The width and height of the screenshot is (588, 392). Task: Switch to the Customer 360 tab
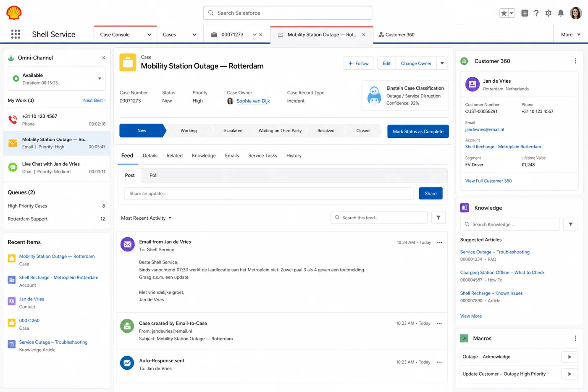click(396, 34)
